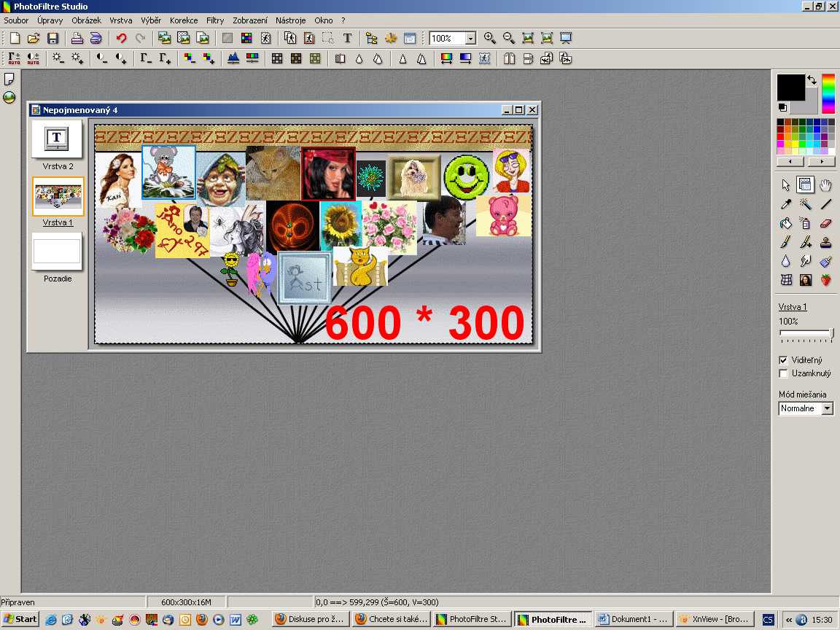Swap foreground and background colors

coord(812,80)
